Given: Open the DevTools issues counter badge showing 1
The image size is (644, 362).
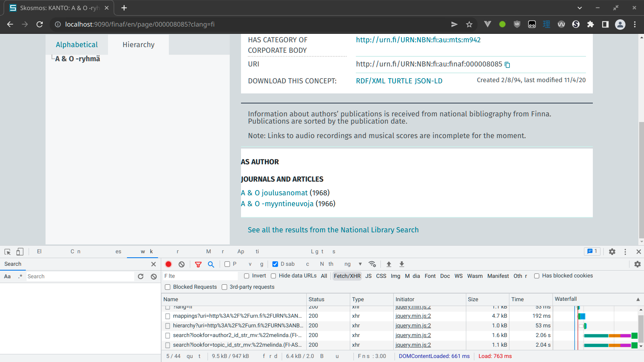Looking at the screenshot, I should point(592,251).
